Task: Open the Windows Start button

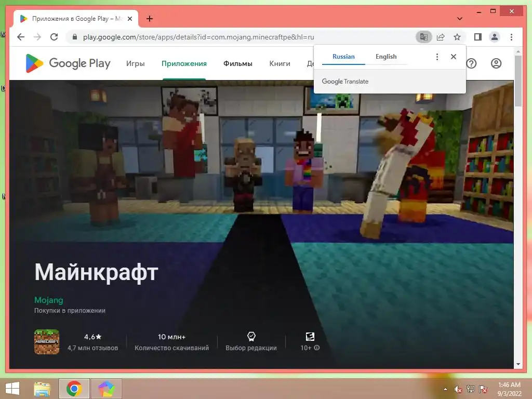Action: [12, 389]
